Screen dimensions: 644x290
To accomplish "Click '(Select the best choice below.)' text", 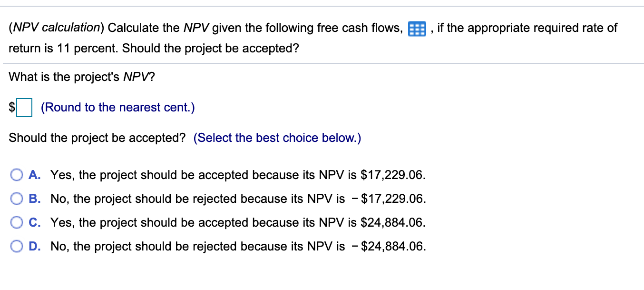I will [x=277, y=138].
